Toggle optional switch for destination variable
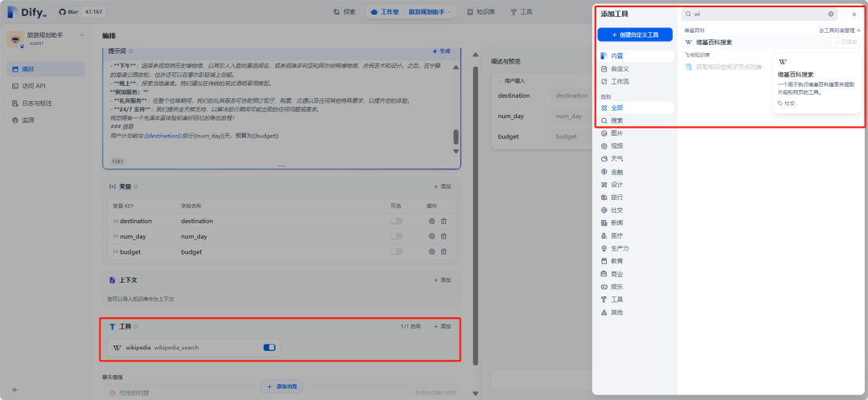 pyautogui.click(x=396, y=222)
